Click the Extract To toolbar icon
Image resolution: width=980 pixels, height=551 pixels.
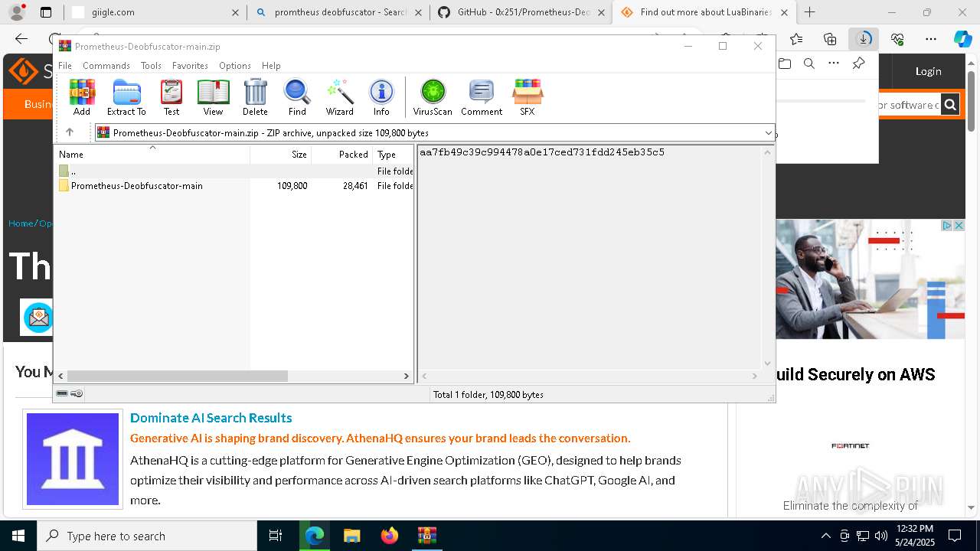coord(126,97)
